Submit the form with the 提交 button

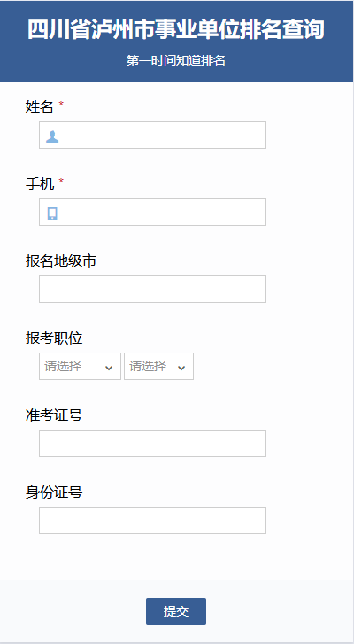pos(176,611)
